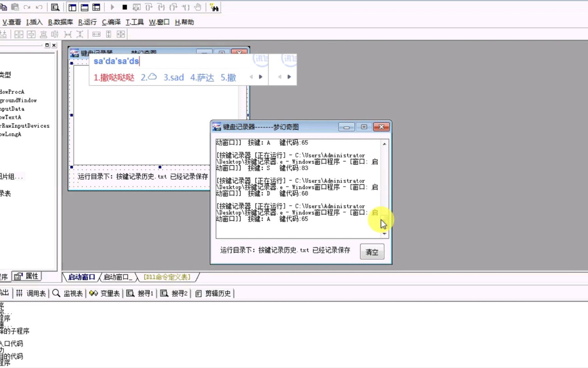
Task: Show next page of IME candidates
Action: [261, 77]
